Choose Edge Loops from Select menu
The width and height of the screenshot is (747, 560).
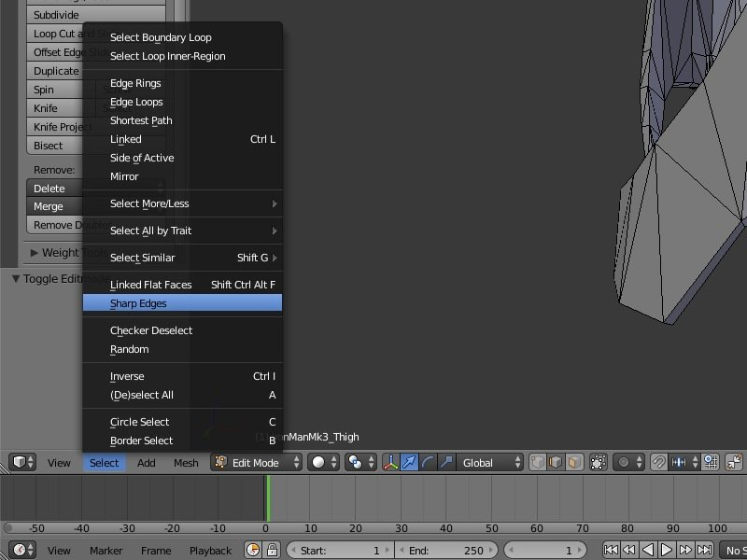click(182, 102)
